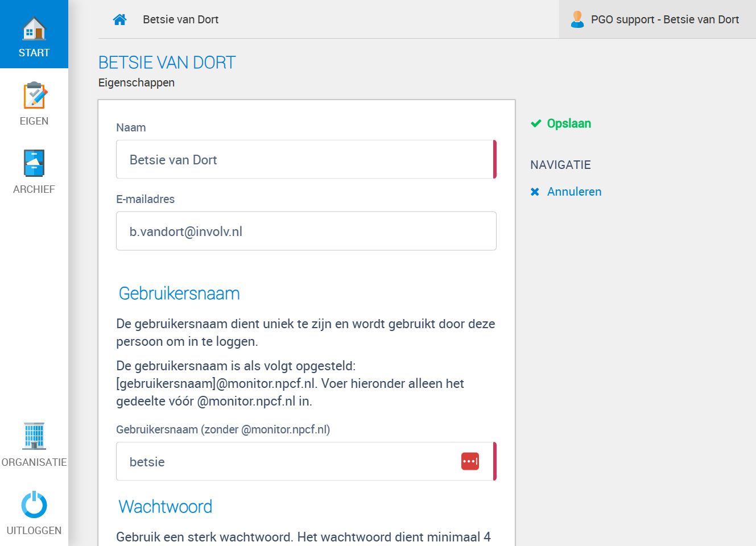Click the BETSIE VAN DORT page title
The width and height of the screenshot is (756, 546).
click(167, 63)
